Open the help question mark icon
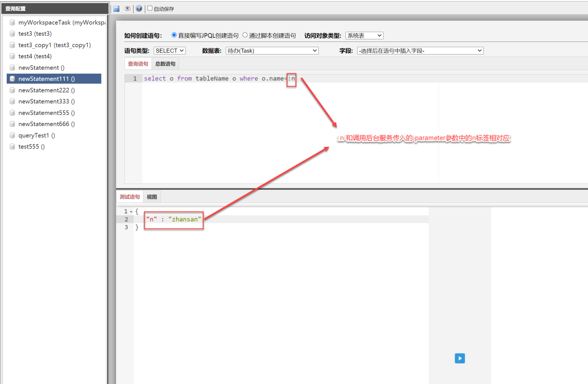 (x=139, y=9)
